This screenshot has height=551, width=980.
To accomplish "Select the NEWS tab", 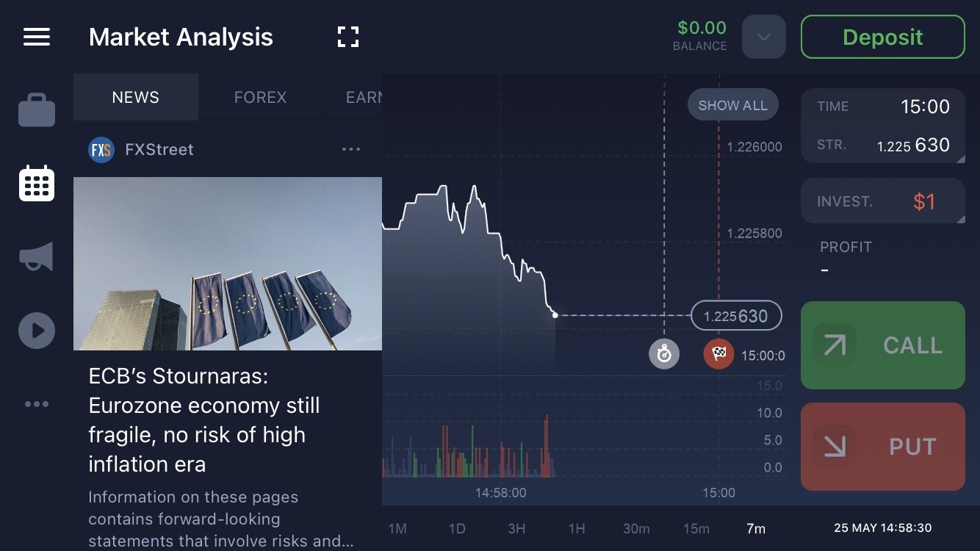I will coord(136,97).
